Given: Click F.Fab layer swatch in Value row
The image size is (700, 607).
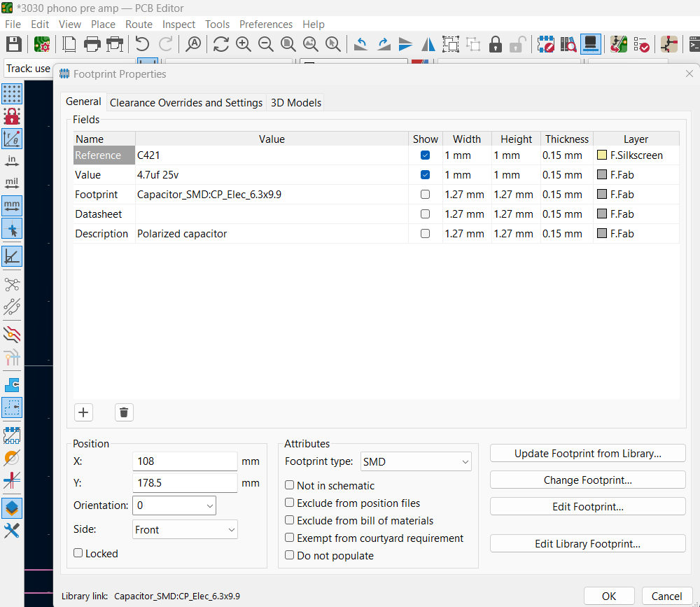Looking at the screenshot, I should 602,174.
